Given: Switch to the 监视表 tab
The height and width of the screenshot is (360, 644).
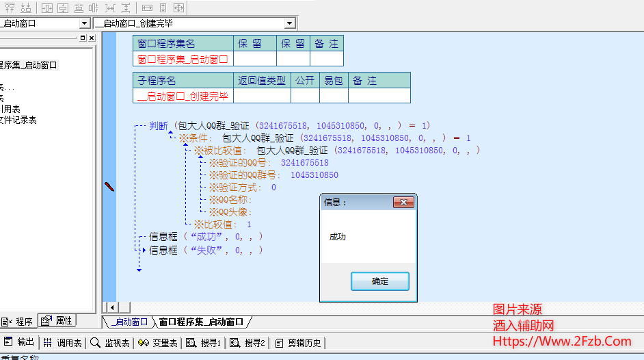Looking at the screenshot, I should coord(110,343).
